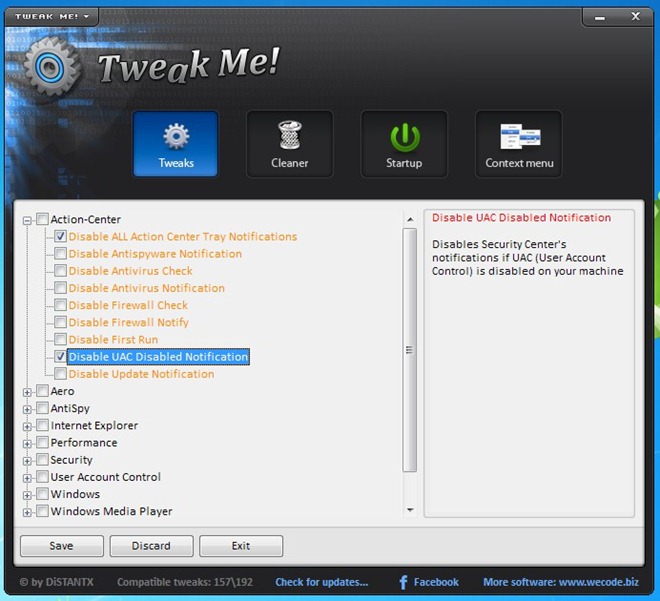Viewport: 660px width, 601px height.
Task: Check Disable Update Notification box
Action: (x=60, y=374)
